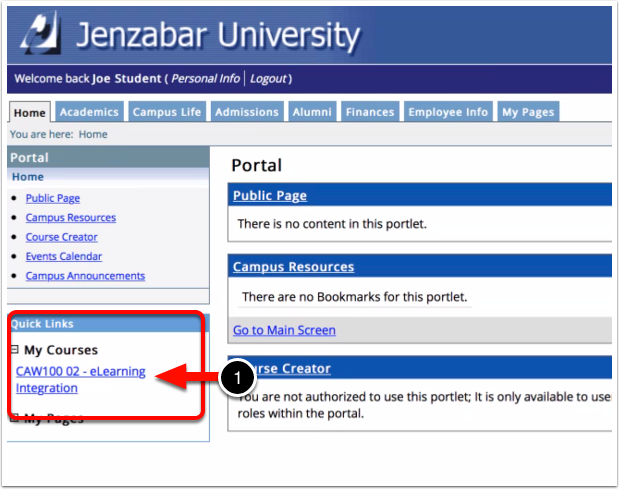The height and width of the screenshot is (489, 619).
Task: Click the Jenzabar University title text
Action: [218, 35]
